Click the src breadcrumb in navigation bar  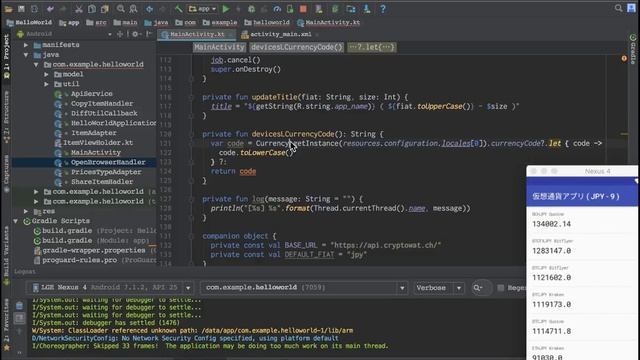pos(96,22)
